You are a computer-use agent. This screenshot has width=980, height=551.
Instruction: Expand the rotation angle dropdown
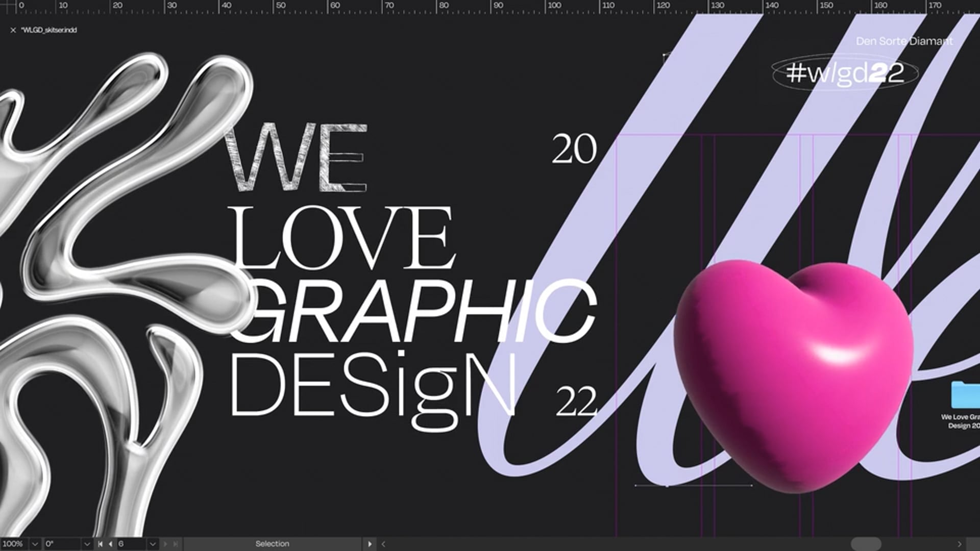[x=87, y=544]
